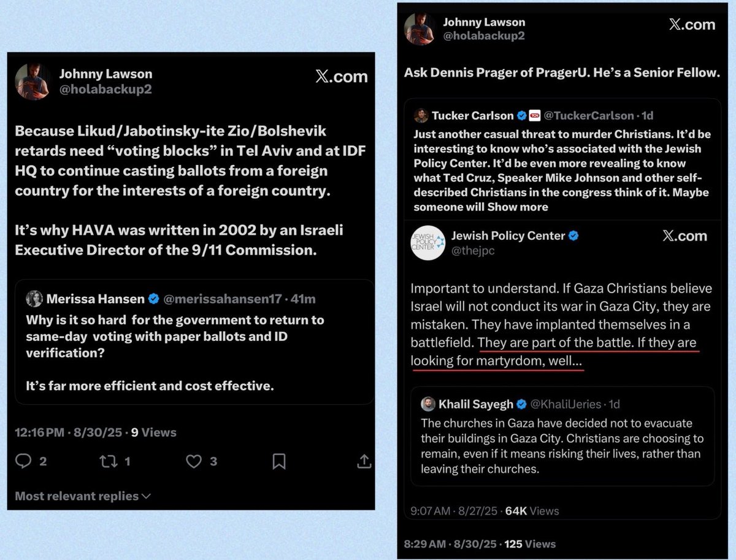Image resolution: width=736 pixels, height=560 pixels.
Task: Expand the Most relevant replies dropdown
Action: 83,496
